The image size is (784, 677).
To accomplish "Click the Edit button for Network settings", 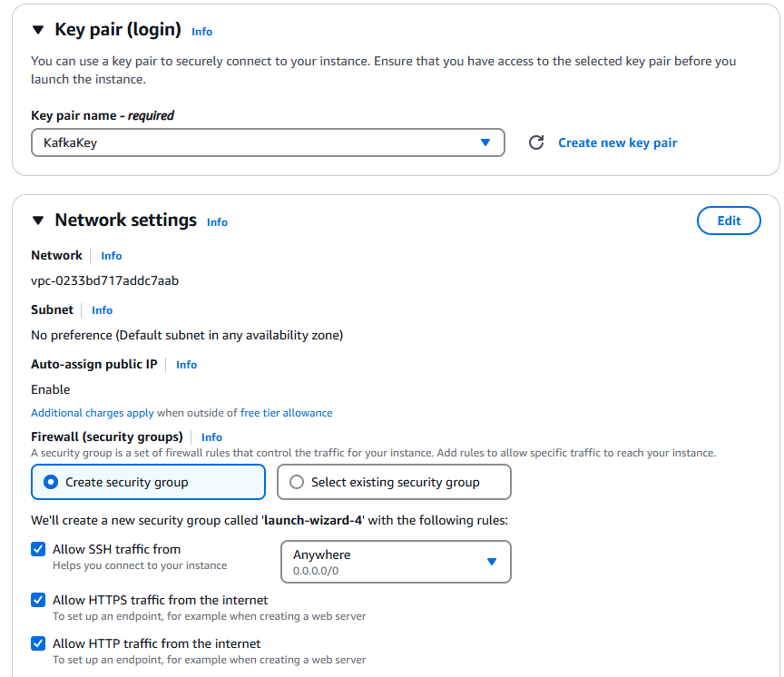I will tap(729, 221).
